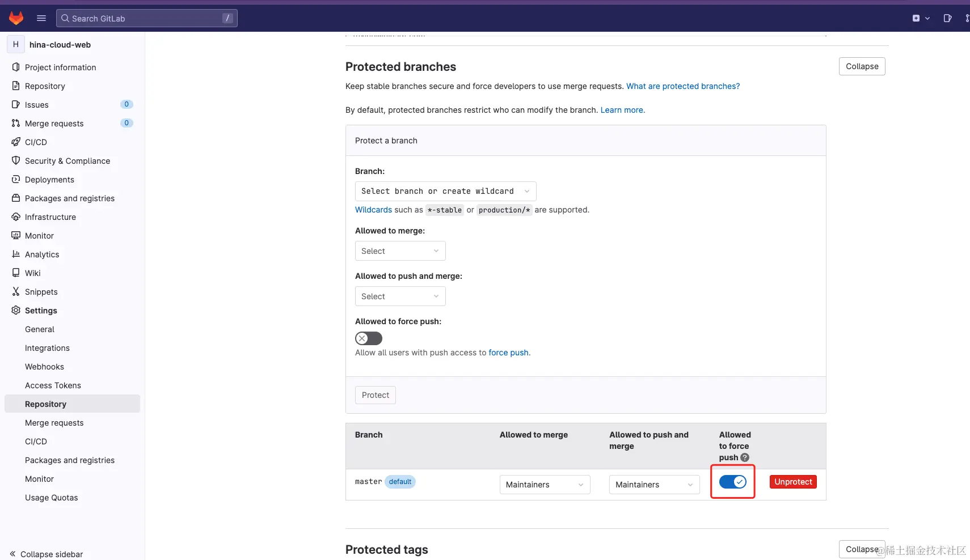Screen dimensions: 970x560
Task: Click the Repository file icon in sidebar
Action: click(16, 86)
